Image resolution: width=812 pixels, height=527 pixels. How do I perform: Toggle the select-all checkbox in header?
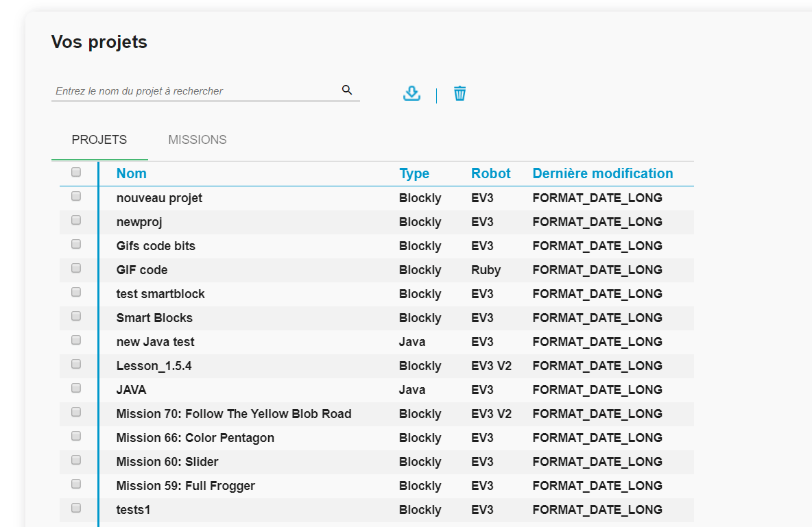click(x=76, y=172)
